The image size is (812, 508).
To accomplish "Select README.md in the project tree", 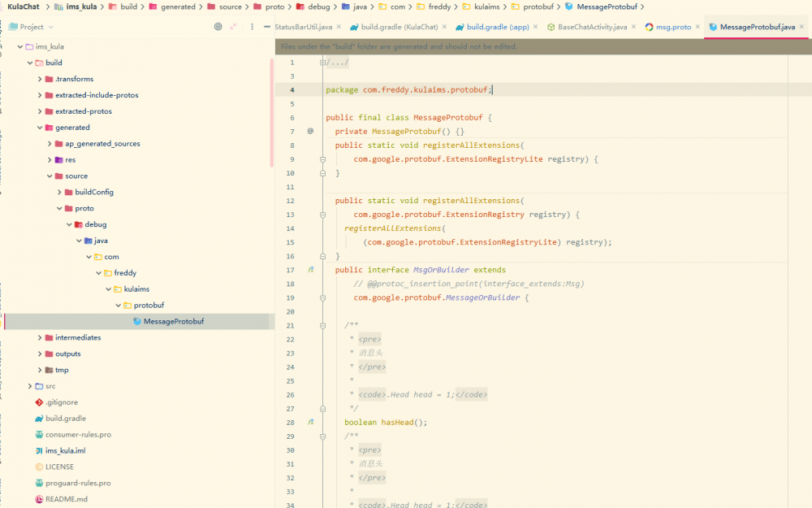I will tap(66, 499).
